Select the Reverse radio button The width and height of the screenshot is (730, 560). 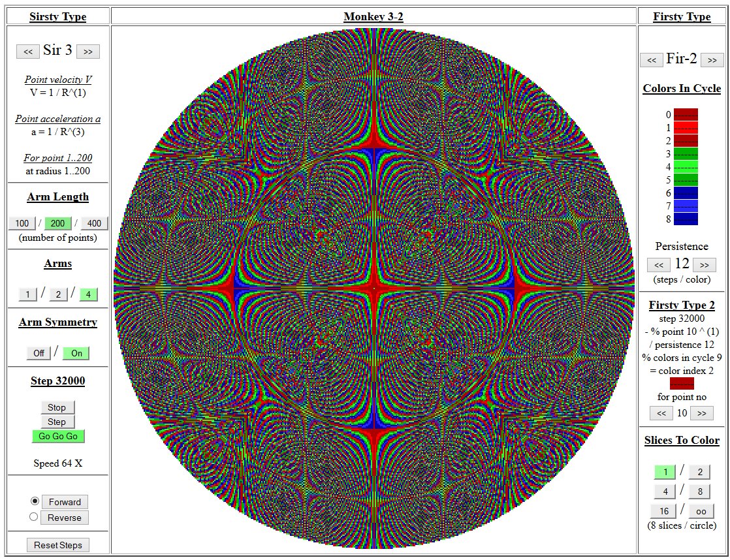33,517
